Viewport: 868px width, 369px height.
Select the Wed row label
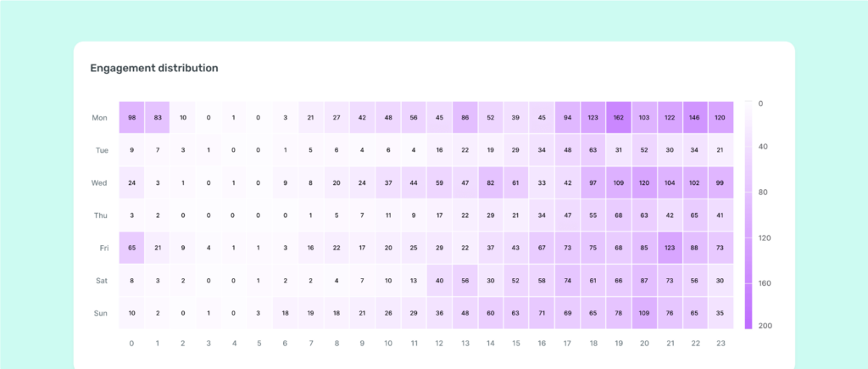click(x=99, y=183)
